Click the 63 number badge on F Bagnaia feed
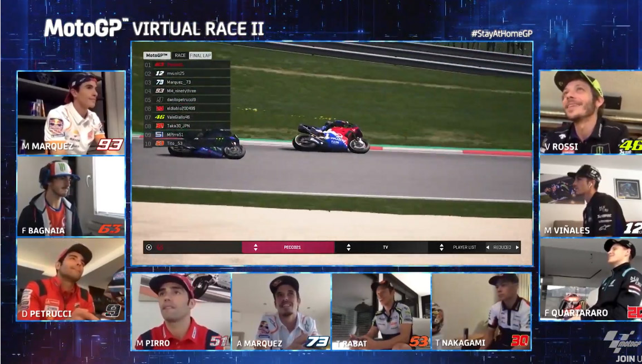 (110, 229)
